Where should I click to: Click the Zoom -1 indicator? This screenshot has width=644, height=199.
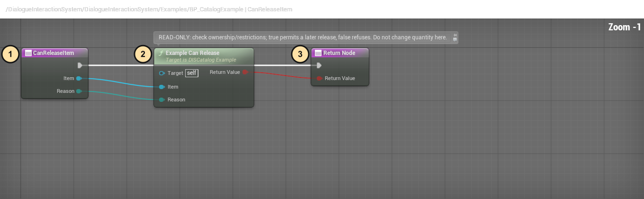click(x=625, y=27)
